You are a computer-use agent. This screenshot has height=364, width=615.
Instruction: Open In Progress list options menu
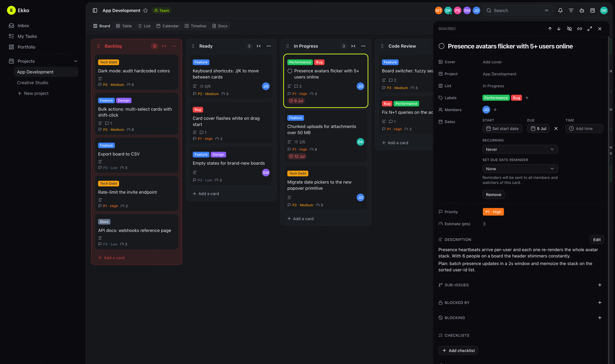363,46
